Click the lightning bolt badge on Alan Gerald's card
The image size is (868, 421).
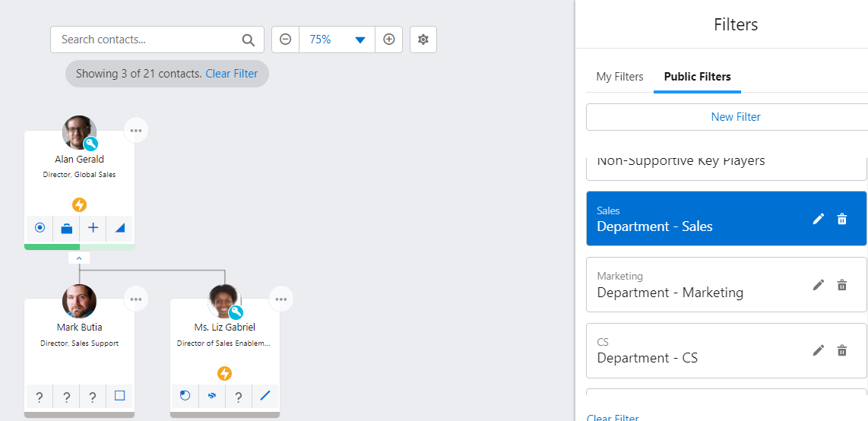point(79,204)
